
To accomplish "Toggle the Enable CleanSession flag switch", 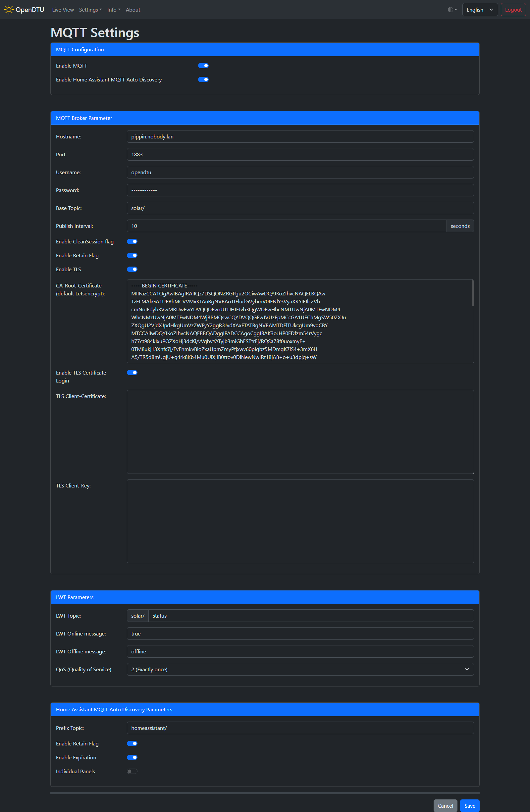I will (x=132, y=241).
